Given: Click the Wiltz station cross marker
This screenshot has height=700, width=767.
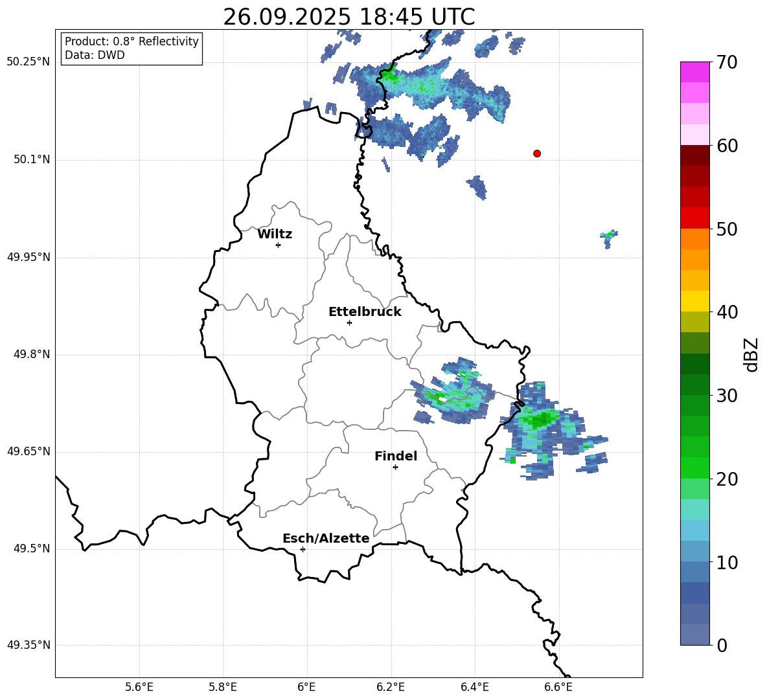Looking at the screenshot, I should point(279,245).
